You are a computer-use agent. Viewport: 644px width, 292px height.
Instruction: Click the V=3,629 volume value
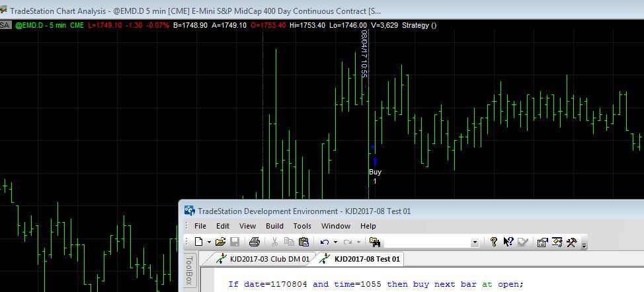[384, 25]
